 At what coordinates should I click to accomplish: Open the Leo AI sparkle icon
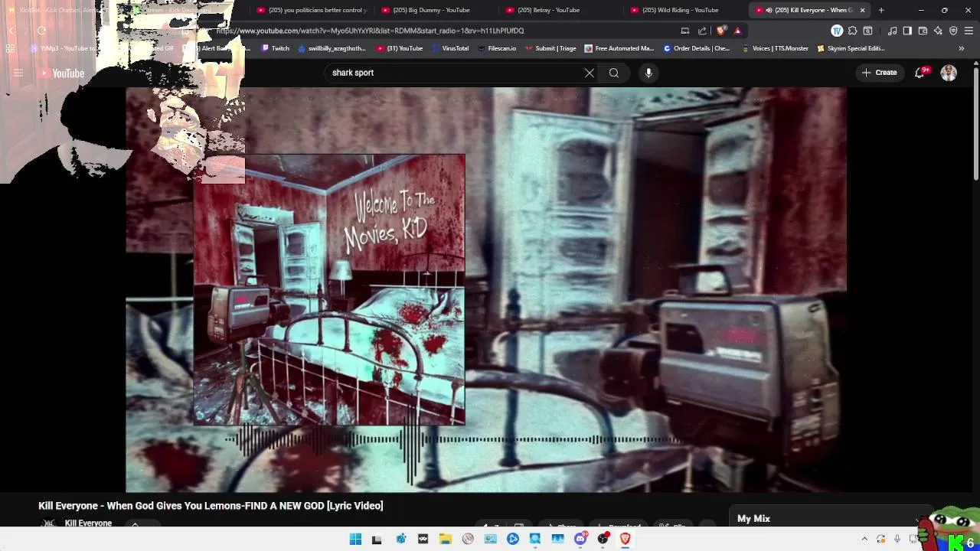pos(938,31)
